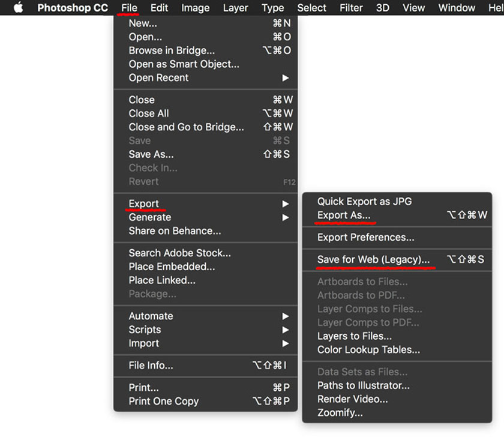Image resolution: width=504 pixels, height=437 pixels.
Task: Select Paths to Illustrator...
Action: click(397, 385)
